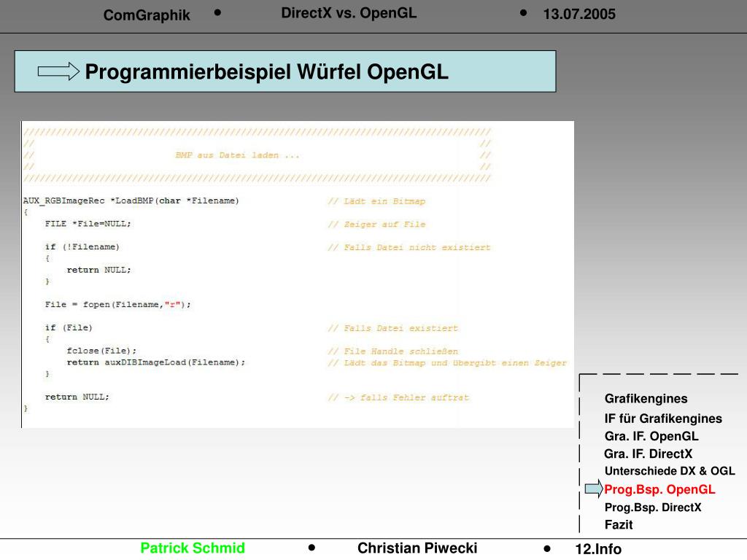Click the green name Patrick Schmid
Image resolution: width=747 pixels, height=560 pixels.
[x=193, y=548]
